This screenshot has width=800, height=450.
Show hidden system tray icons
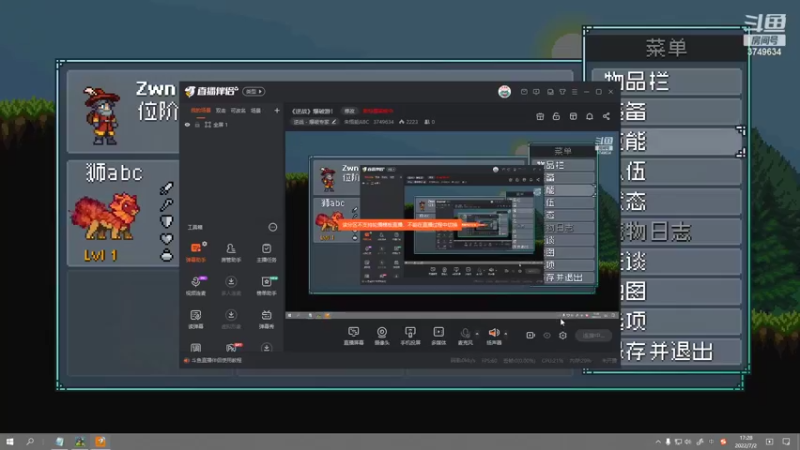click(x=658, y=442)
